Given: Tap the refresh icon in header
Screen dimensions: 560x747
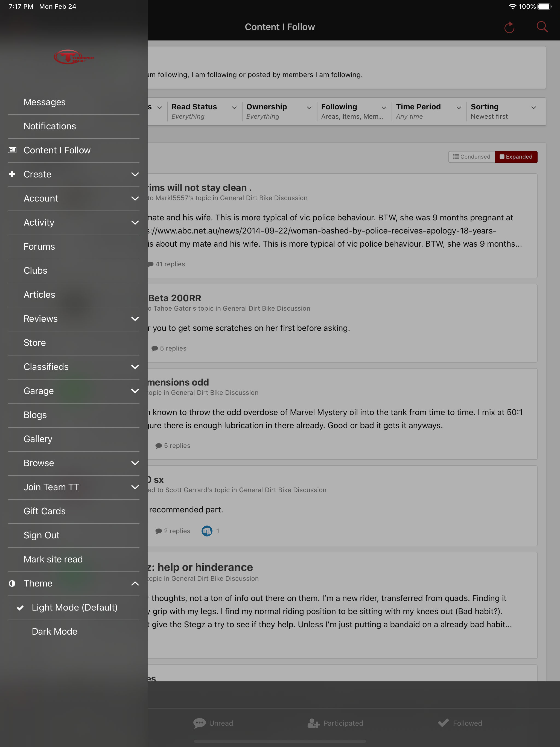Looking at the screenshot, I should click(509, 27).
